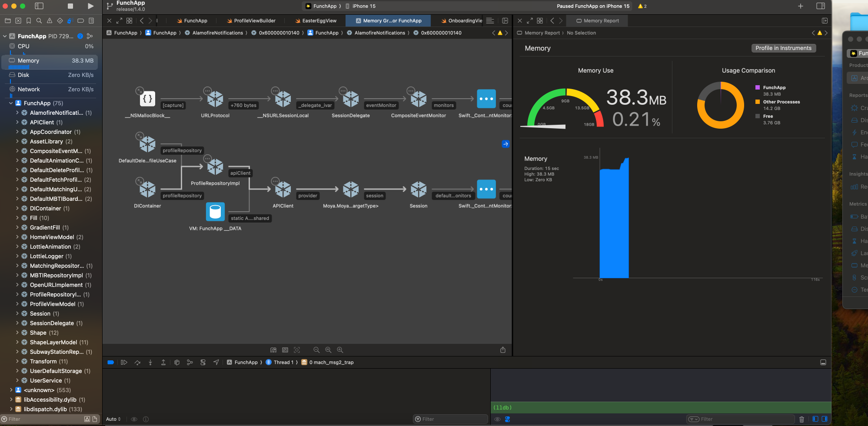Toggle the debug area visibility button
This screenshot has width=868, height=426.
tap(823, 362)
